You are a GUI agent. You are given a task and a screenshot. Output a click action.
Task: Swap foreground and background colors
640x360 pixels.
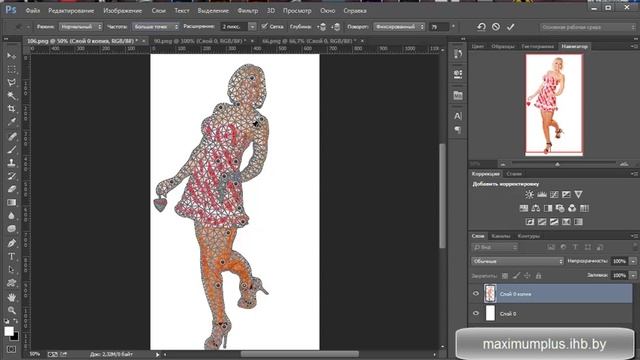[16, 321]
